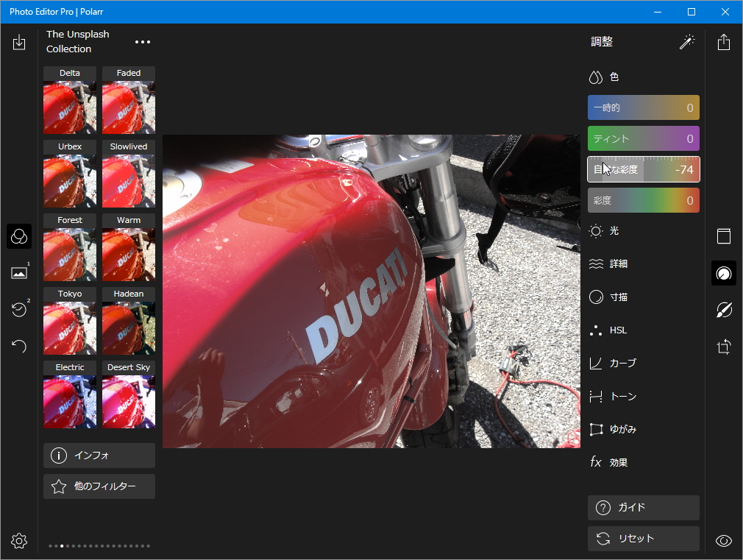The width and height of the screenshot is (743, 560).
Task: Click the 彩度 saturation slider
Action: point(644,200)
